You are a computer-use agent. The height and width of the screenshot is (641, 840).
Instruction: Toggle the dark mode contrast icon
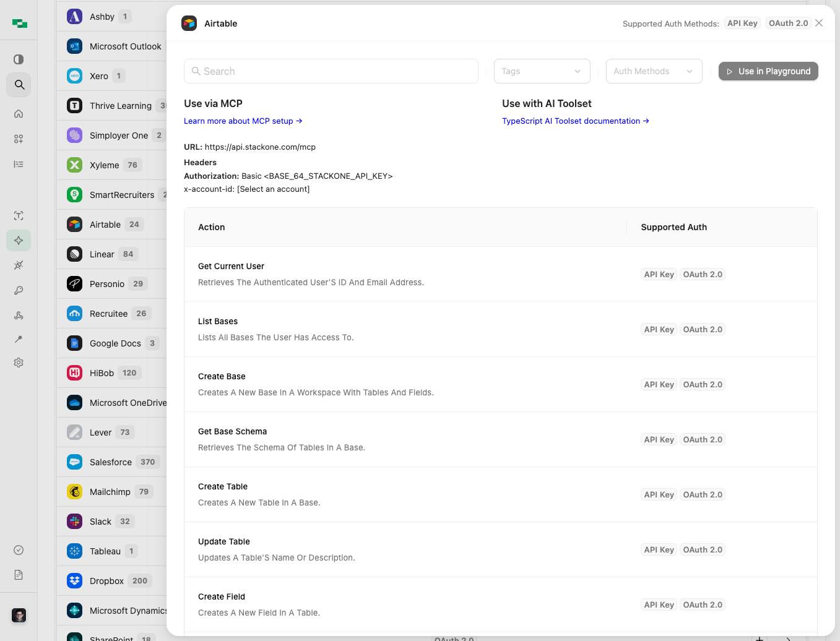19,59
